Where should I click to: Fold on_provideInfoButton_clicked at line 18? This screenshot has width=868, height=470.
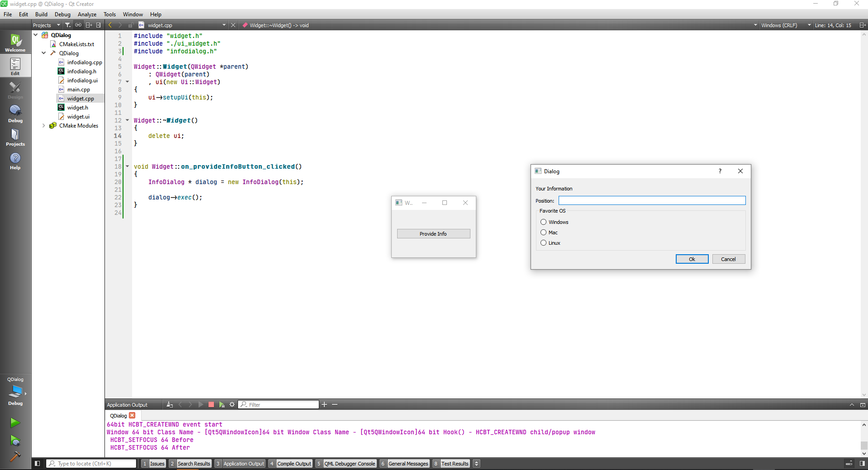(x=128, y=166)
